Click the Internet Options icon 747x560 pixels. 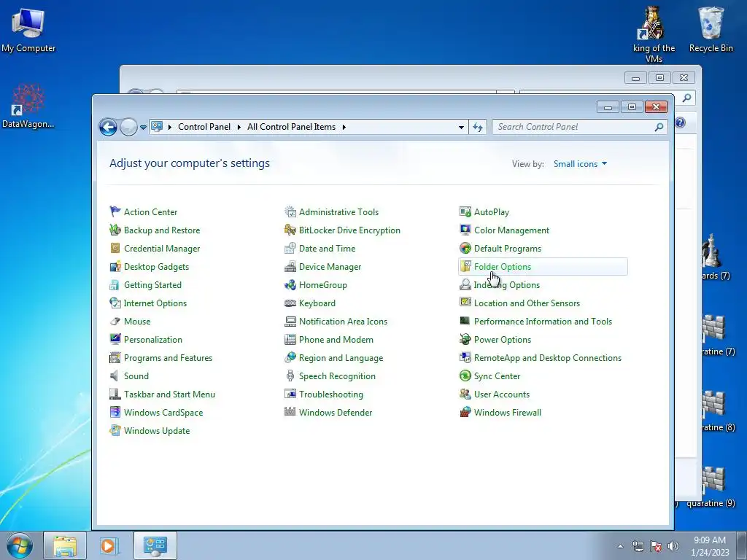click(x=115, y=303)
